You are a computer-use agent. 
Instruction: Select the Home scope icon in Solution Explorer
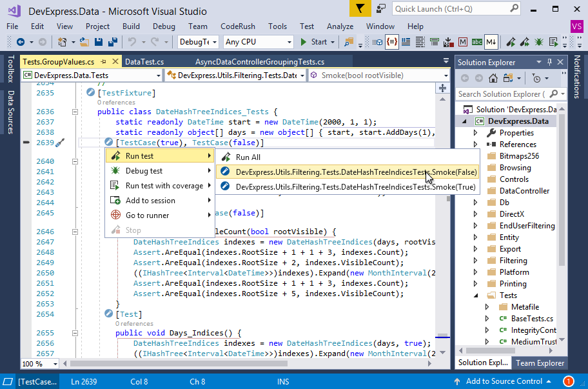point(494,78)
